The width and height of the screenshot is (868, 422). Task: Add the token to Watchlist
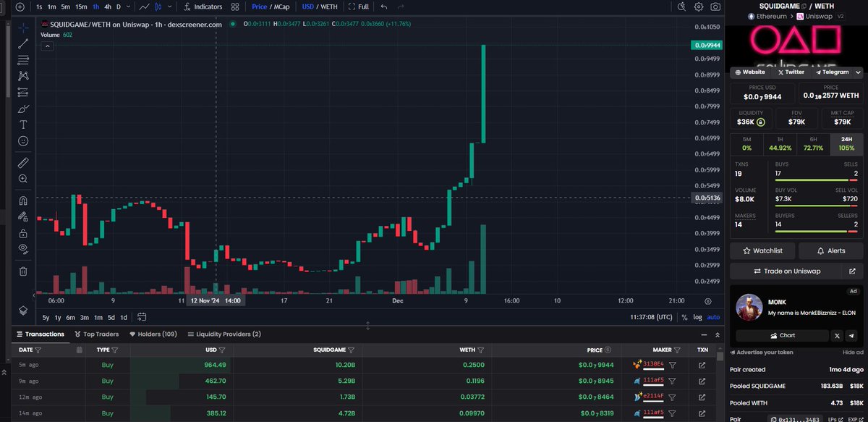click(762, 250)
